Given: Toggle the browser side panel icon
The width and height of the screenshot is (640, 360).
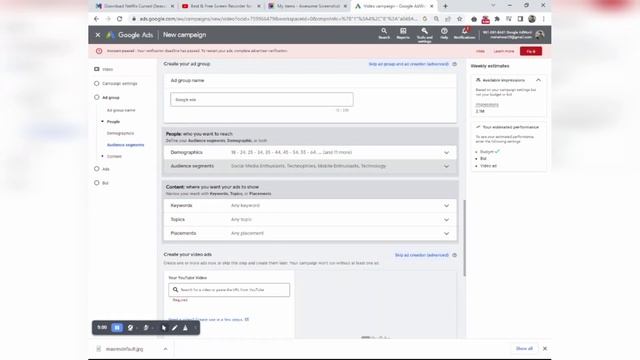Looking at the screenshot, I should [x=520, y=19].
